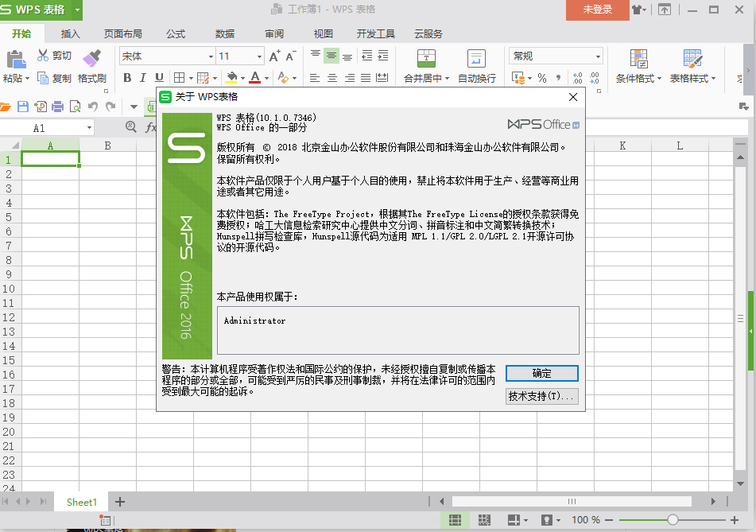756x532 pixels.
Task: Switch to the 页面布局 ribbon tab
Action: coord(123,33)
